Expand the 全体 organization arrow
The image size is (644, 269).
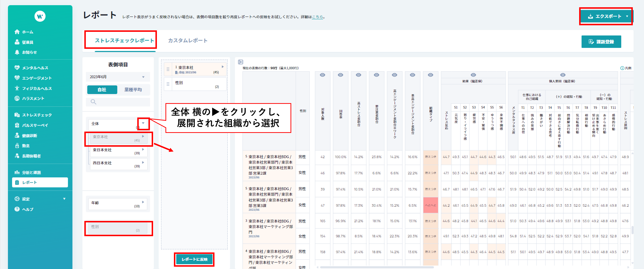click(x=143, y=123)
